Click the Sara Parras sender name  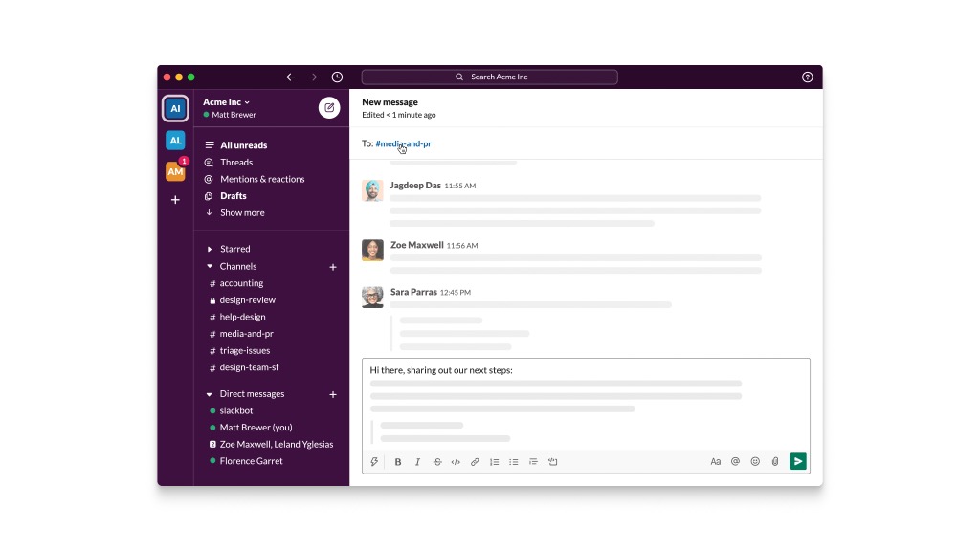tap(413, 292)
